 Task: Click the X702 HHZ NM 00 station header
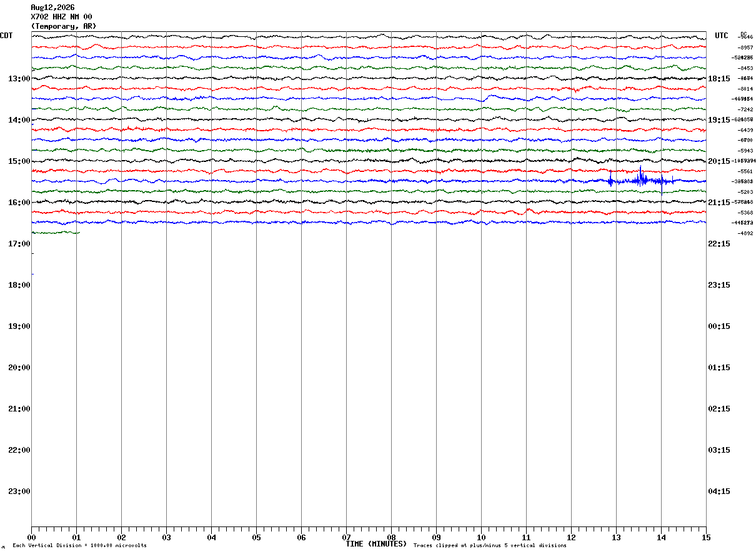pyautogui.click(x=61, y=17)
